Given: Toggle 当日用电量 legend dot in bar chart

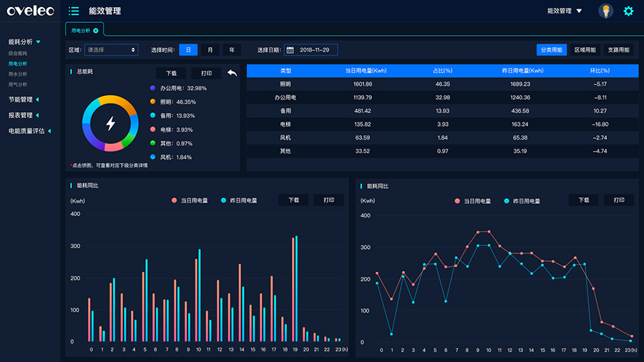Looking at the screenshot, I should click(x=174, y=201).
